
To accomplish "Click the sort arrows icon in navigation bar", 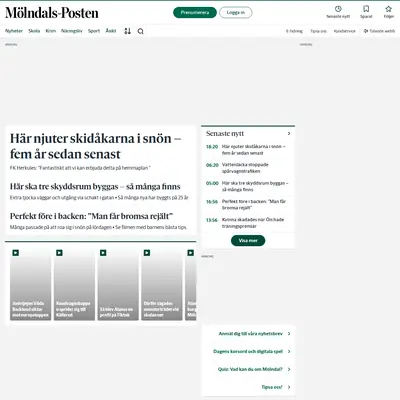I will click(x=127, y=31).
